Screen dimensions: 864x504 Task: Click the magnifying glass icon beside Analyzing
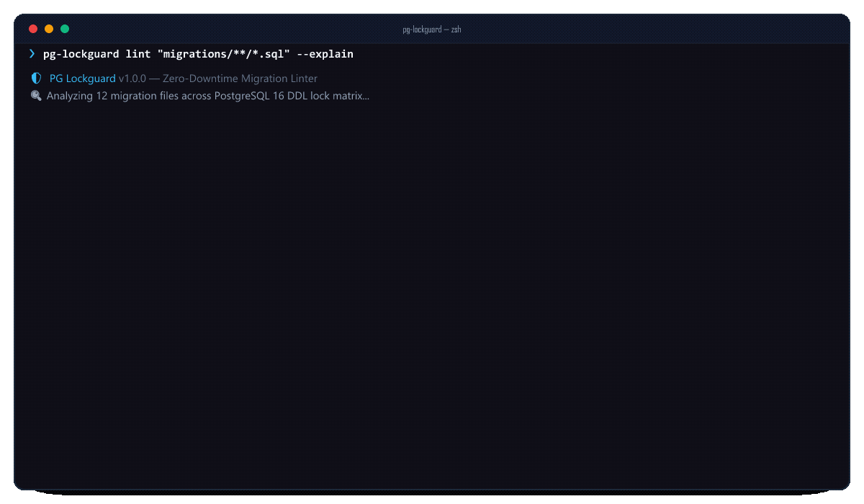pos(36,96)
